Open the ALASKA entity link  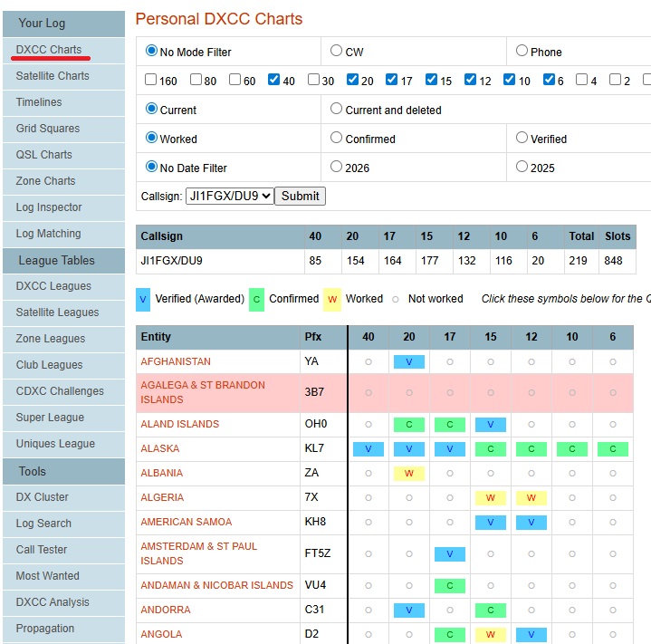tap(160, 448)
